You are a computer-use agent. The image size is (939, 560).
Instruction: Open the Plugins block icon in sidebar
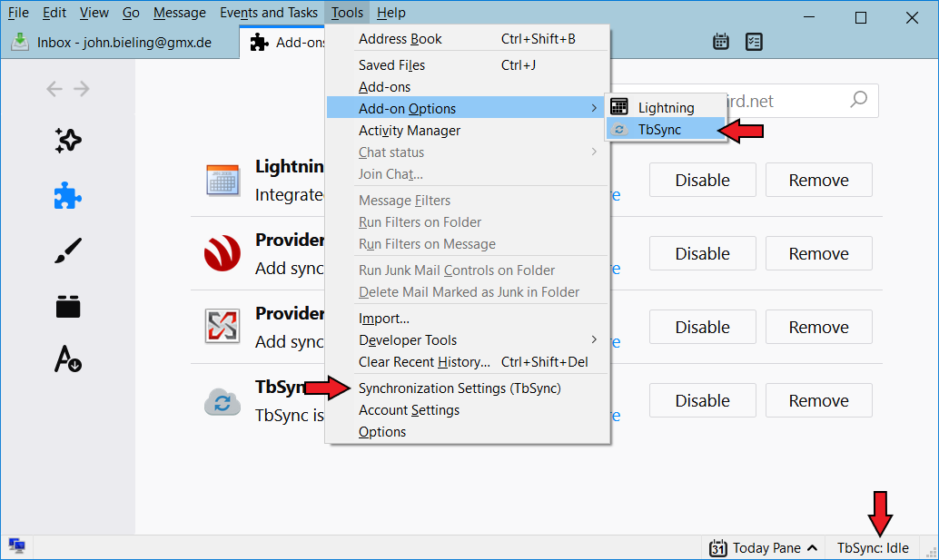click(68, 307)
